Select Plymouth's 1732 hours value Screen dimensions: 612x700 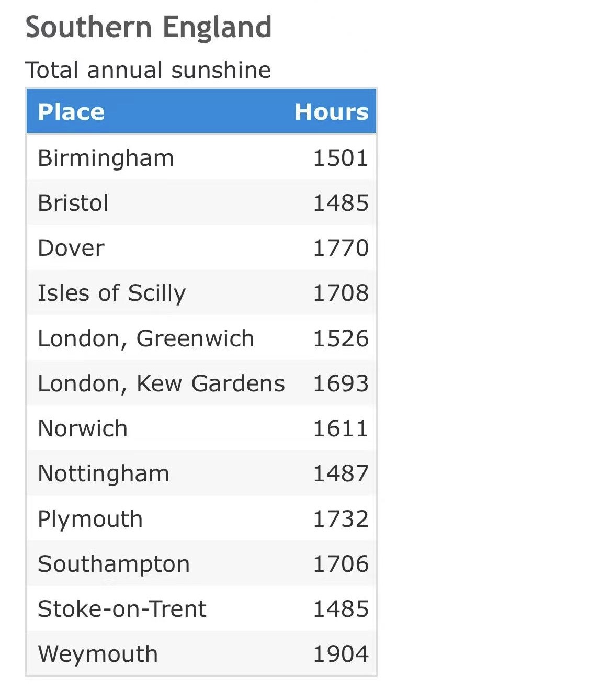point(341,519)
